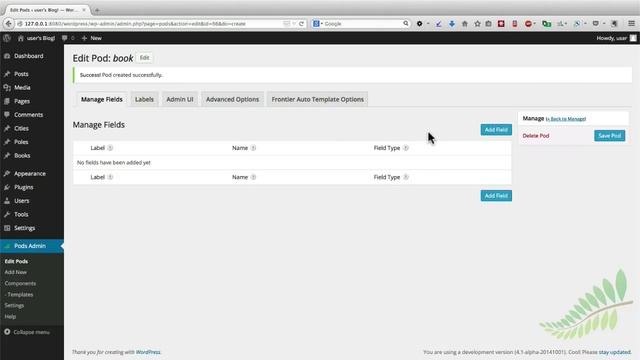Click the Tools wrench icon
Screen dimensions: 640x360
(7, 214)
